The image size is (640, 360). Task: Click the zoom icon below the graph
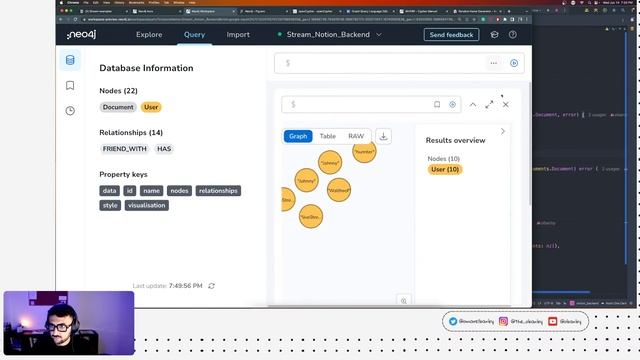coord(404,301)
